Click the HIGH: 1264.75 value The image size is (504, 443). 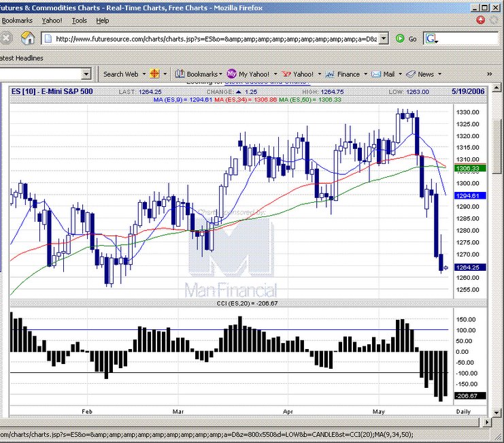322,92
